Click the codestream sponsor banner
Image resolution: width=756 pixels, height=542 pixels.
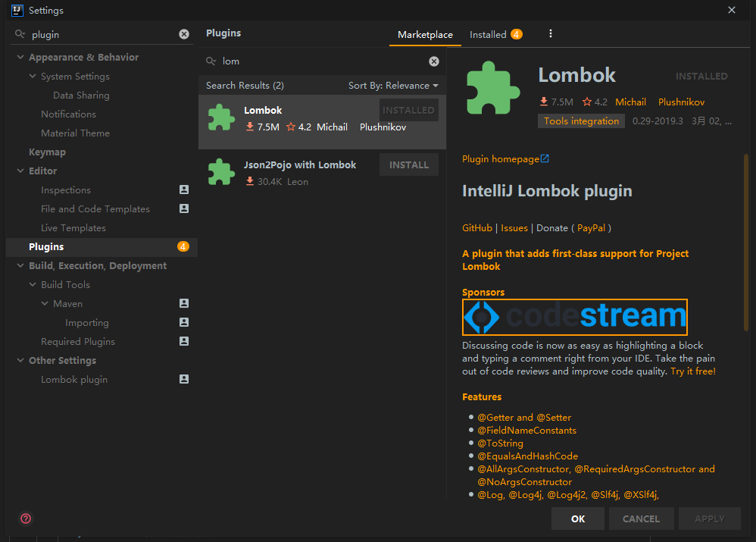[575, 317]
